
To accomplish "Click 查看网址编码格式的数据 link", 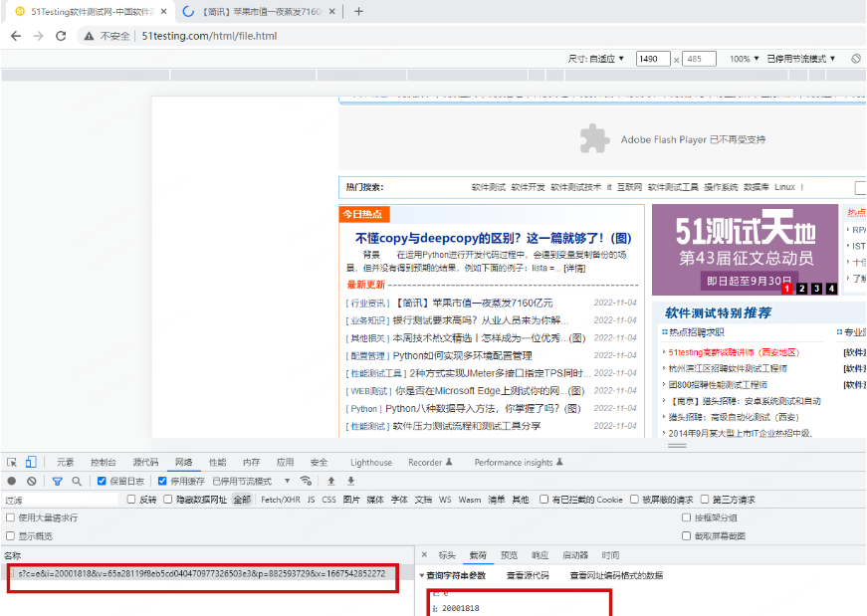I will 616,575.
